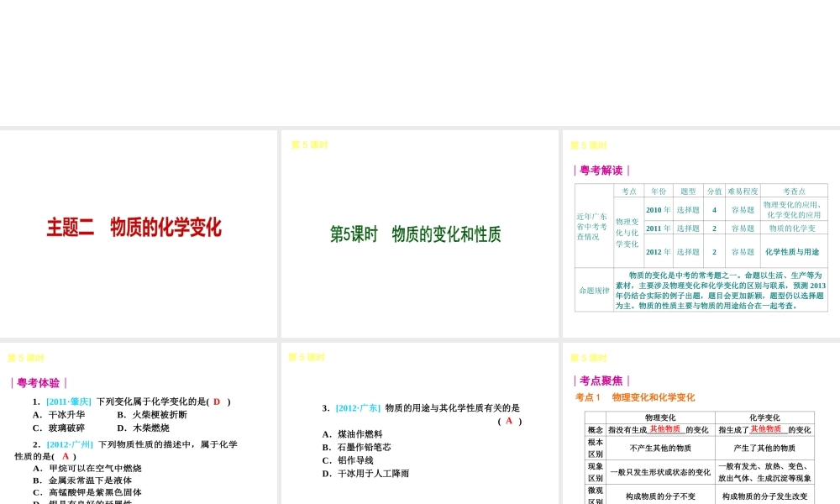The height and width of the screenshot is (504, 840).
Task: Click option D. 木柴燃烧
Action: pyautogui.click(x=143, y=428)
